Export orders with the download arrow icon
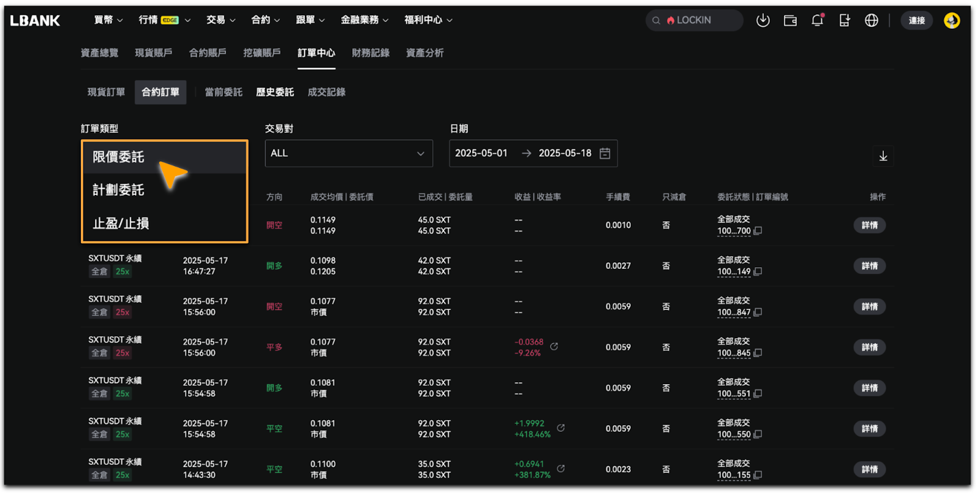Image resolution: width=980 pixels, height=495 pixels. 883,156
